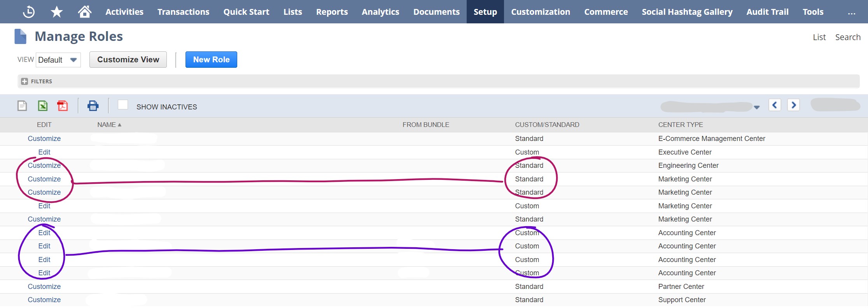Open the Shortcuts star icon
868x308 pixels.
57,12
